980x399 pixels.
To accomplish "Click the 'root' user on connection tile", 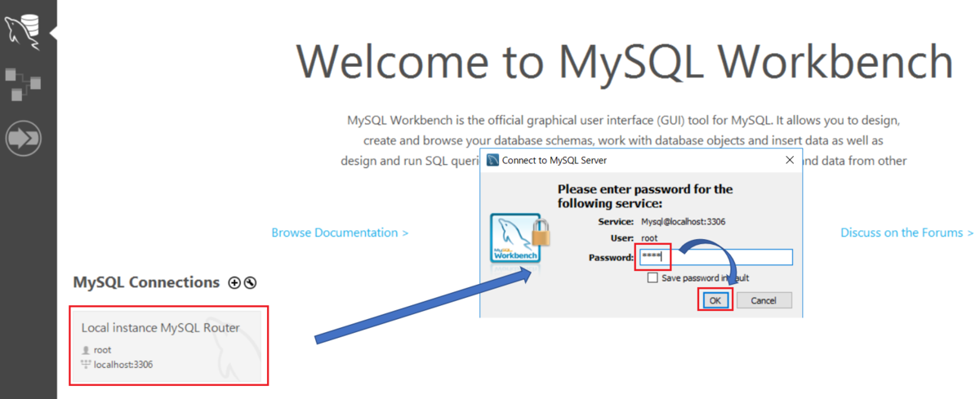I will (102, 349).
